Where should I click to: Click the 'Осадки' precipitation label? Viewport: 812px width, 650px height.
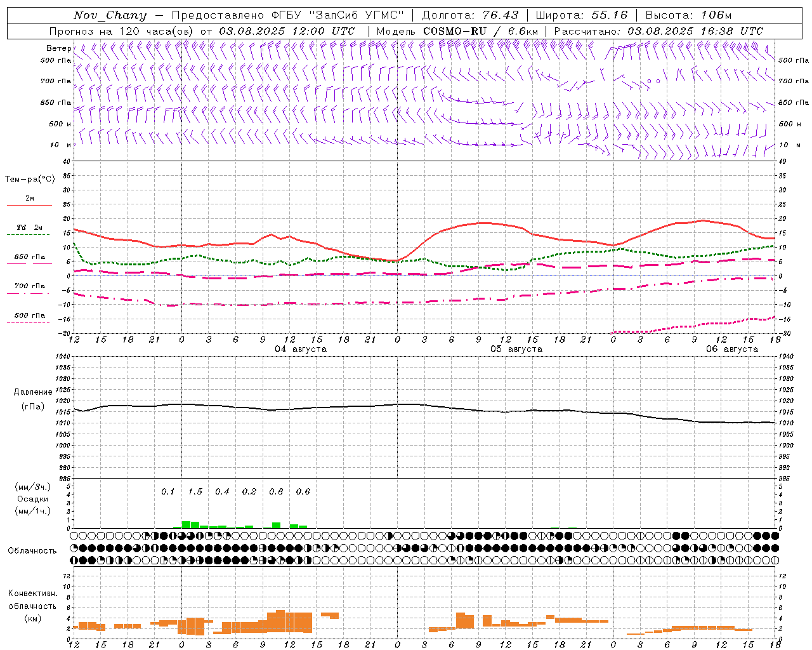coord(32,499)
